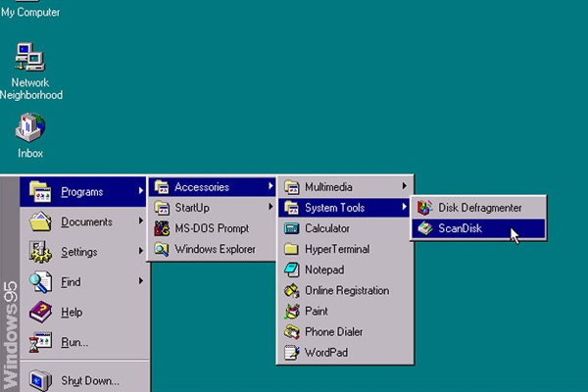Click the Phone Dialer icon
The height and width of the screenshot is (392, 588).
[x=291, y=331]
